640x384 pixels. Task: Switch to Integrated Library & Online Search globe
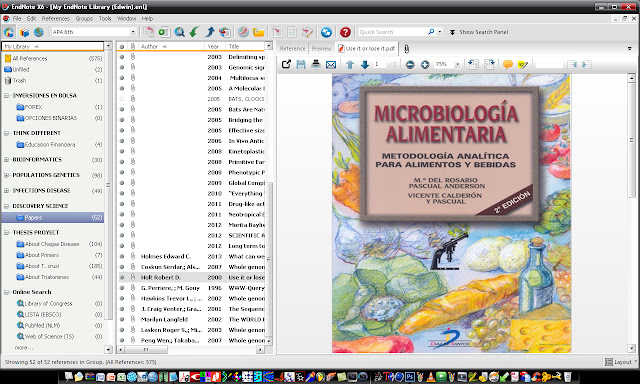(x=39, y=32)
